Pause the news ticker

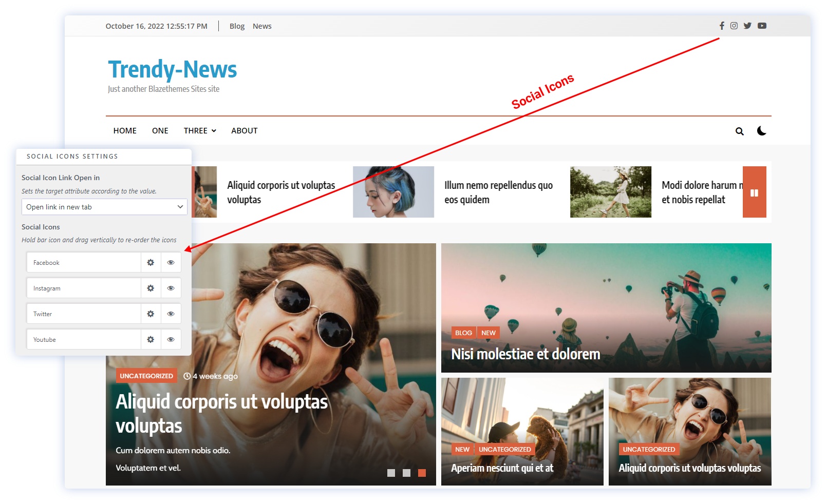(x=754, y=192)
